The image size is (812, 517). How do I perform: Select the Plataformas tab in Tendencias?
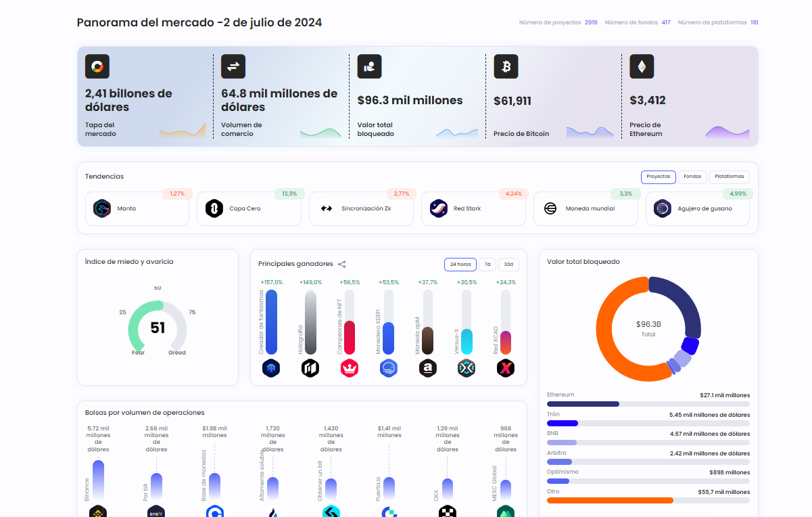(x=729, y=177)
